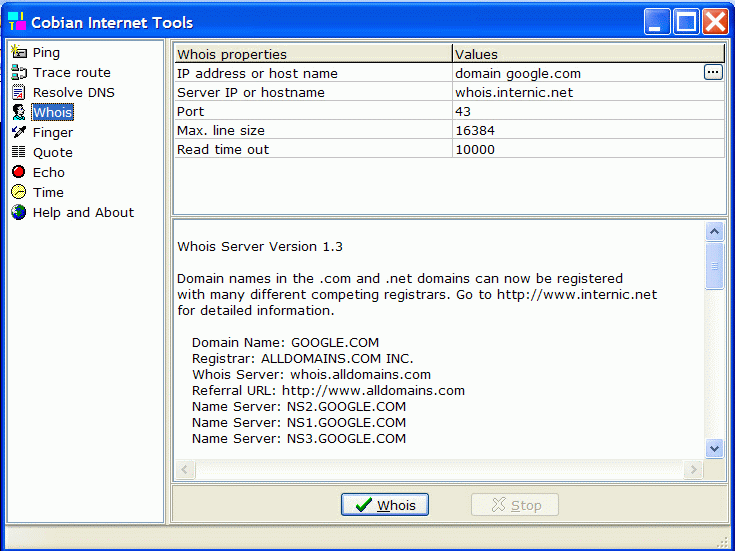Open the Finger tool

pyautogui.click(x=52, y=133)
